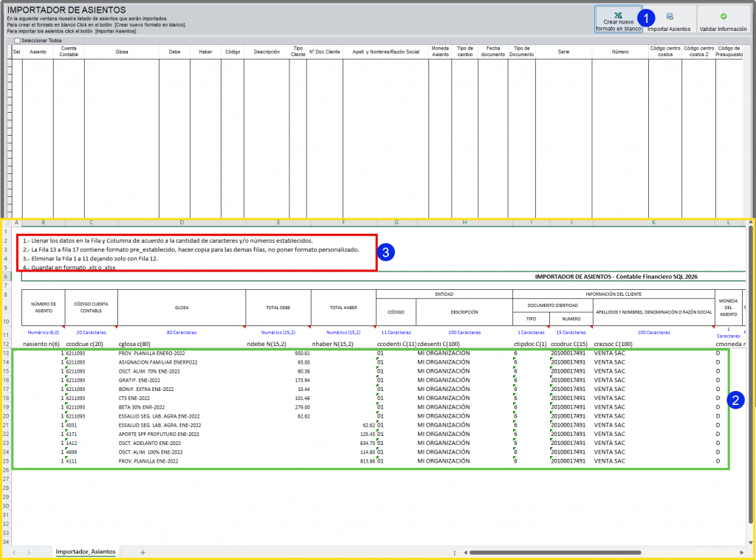Select '80 Caracteres' hint cell

[x=182, y=333]
